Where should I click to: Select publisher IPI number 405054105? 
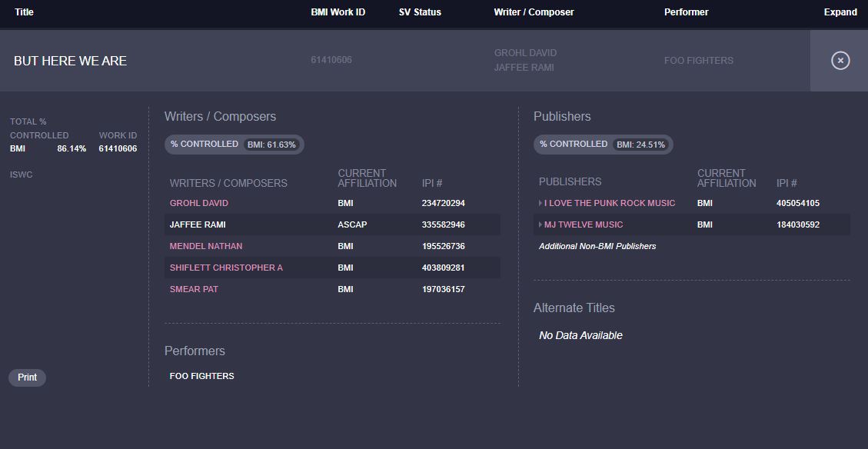(798, 203)
